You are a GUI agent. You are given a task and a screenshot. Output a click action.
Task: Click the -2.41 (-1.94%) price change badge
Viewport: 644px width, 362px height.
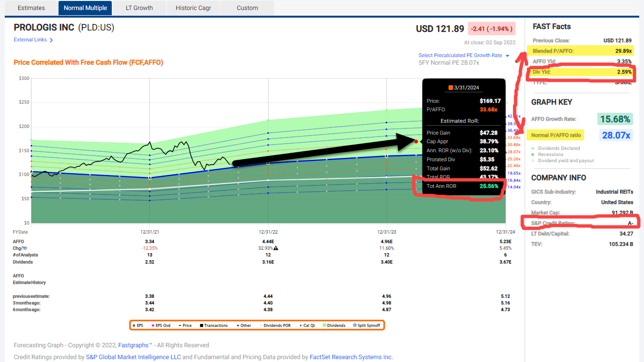492,29
